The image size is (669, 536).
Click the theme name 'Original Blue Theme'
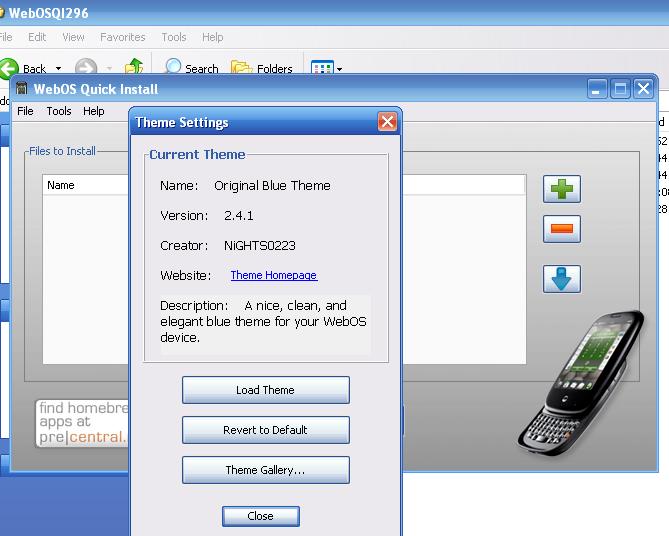click(272, 186)
